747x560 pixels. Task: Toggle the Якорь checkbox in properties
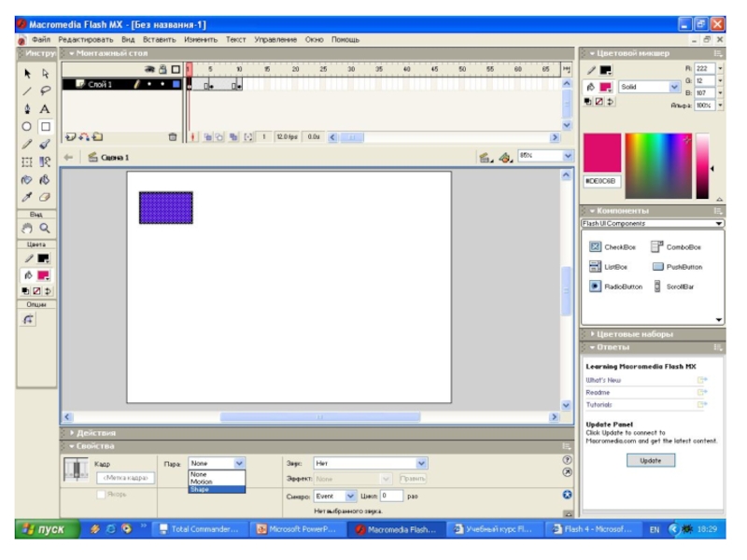click(102, 495)
